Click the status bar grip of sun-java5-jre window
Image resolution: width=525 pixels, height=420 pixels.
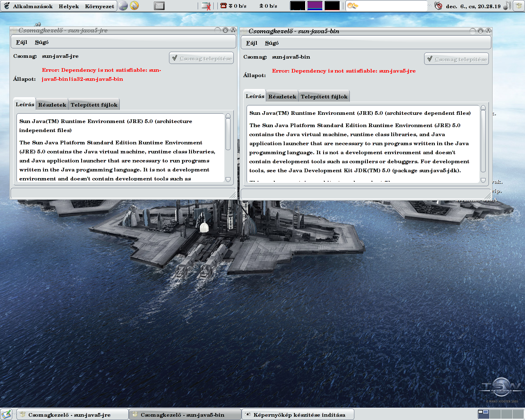[233, 195]
